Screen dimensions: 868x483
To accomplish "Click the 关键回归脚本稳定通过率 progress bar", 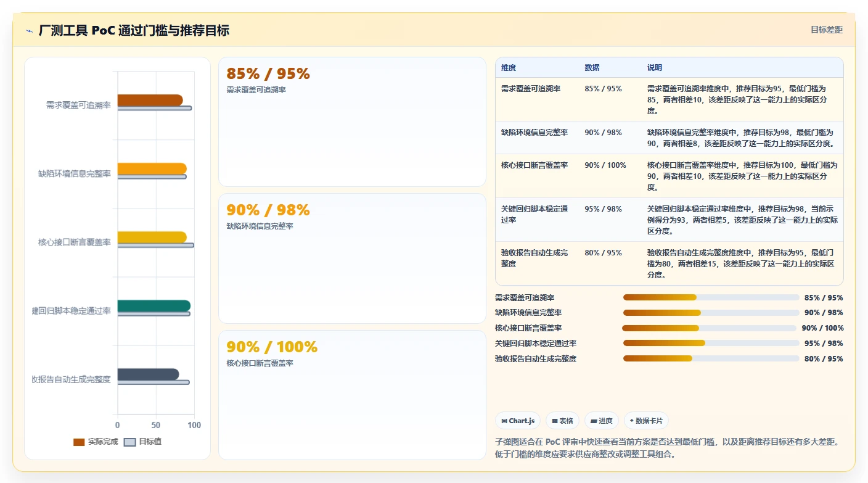I will 711,344.
